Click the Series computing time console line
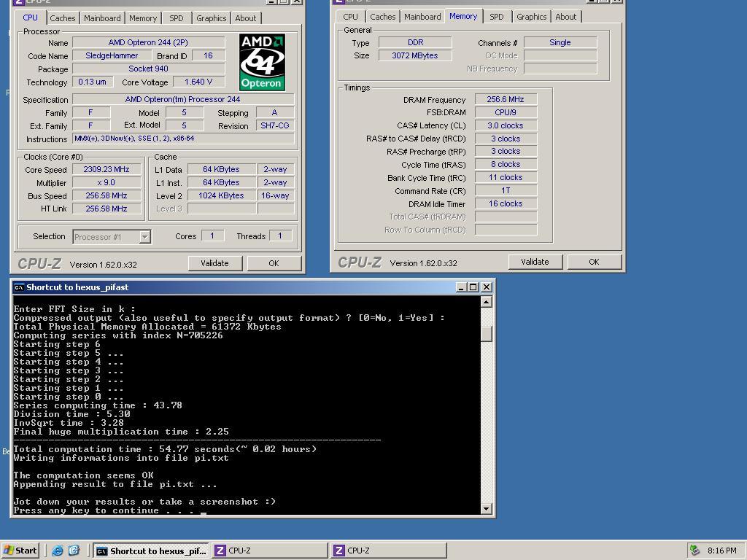Viewport: 747px width, 560px height. pyautogui.click(x=98, y=405)
